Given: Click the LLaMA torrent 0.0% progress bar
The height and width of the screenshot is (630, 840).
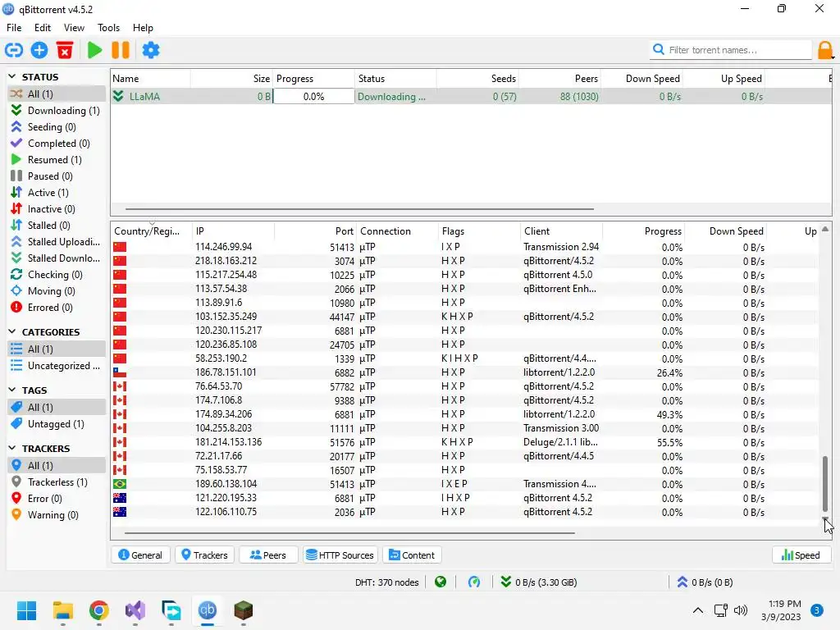Looking at the screenshot, I should 313,97.
